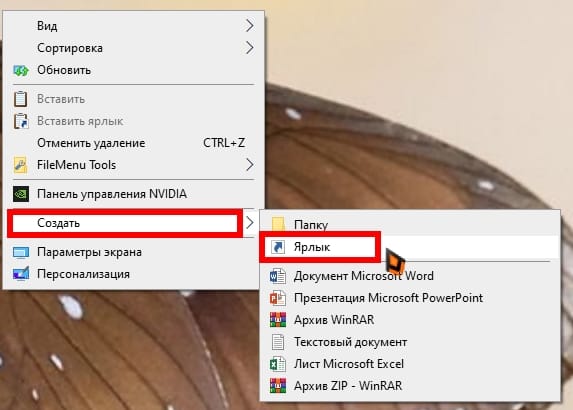This screenshot has height=410, width=573.
Task: Open Панель управления NVIDIA
Action: click(133, 194)
